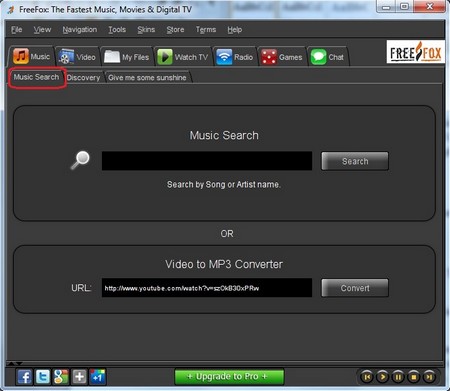
Task: Click the gray plus share icon
Action: coord(79,377)
